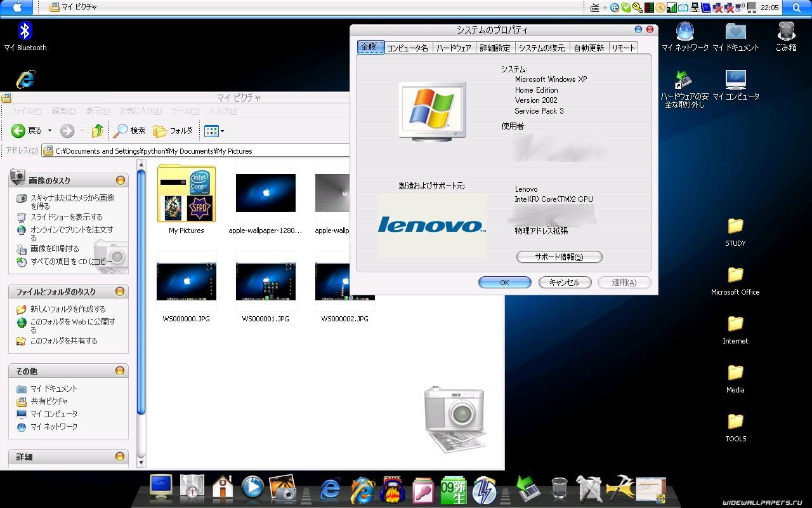Screen dimensions: 812x508
Task: Open the 表示(V) menu
Action: click(98, 111)
